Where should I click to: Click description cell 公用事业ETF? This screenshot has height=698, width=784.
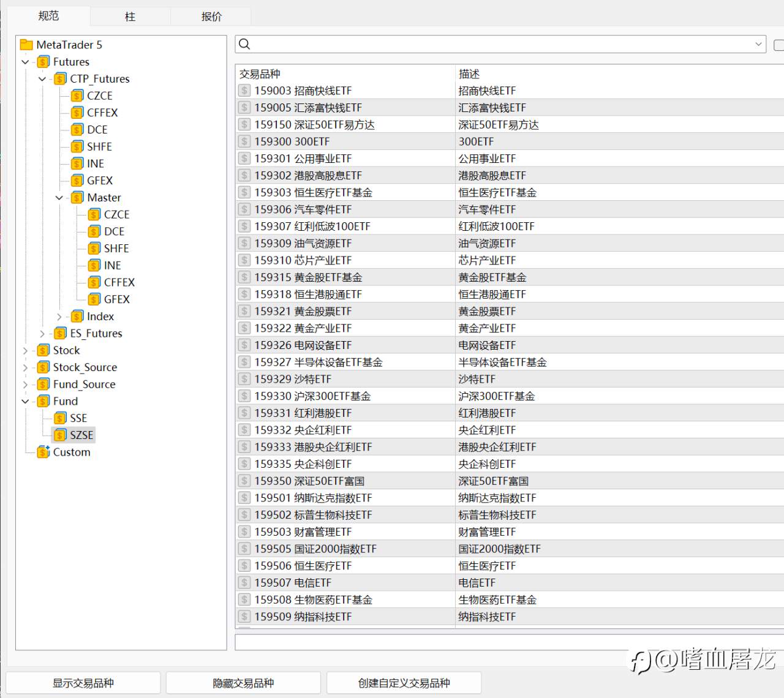click(x=488, y=159)
